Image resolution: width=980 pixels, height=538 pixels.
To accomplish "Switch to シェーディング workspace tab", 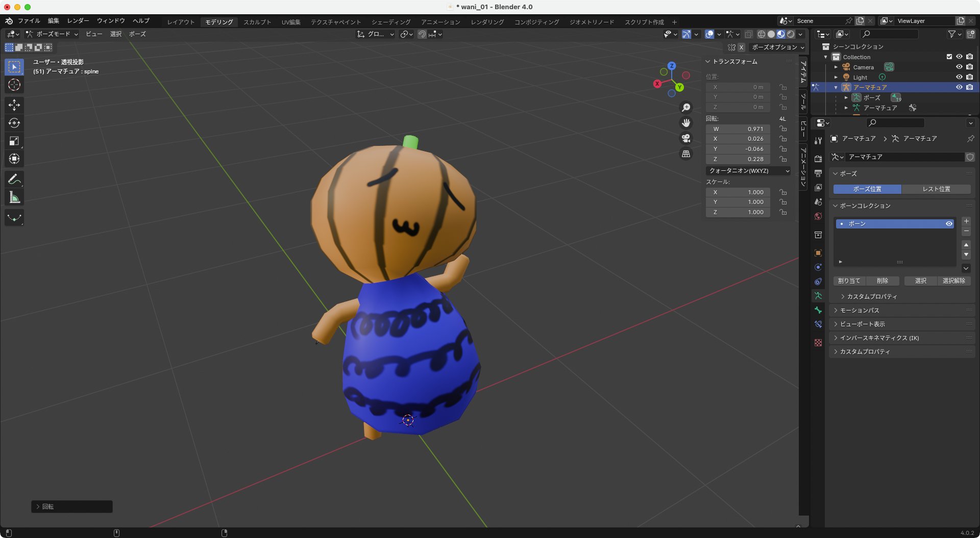I will pyautogui.click(x=391, y=22).
